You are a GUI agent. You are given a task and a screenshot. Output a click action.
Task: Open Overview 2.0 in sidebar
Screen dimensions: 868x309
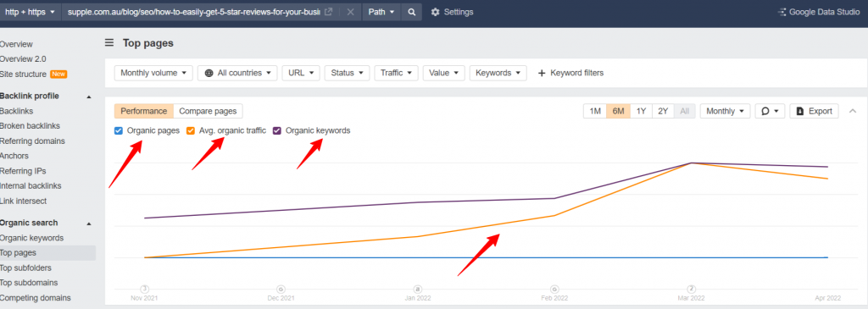click(x=23, y=59)
